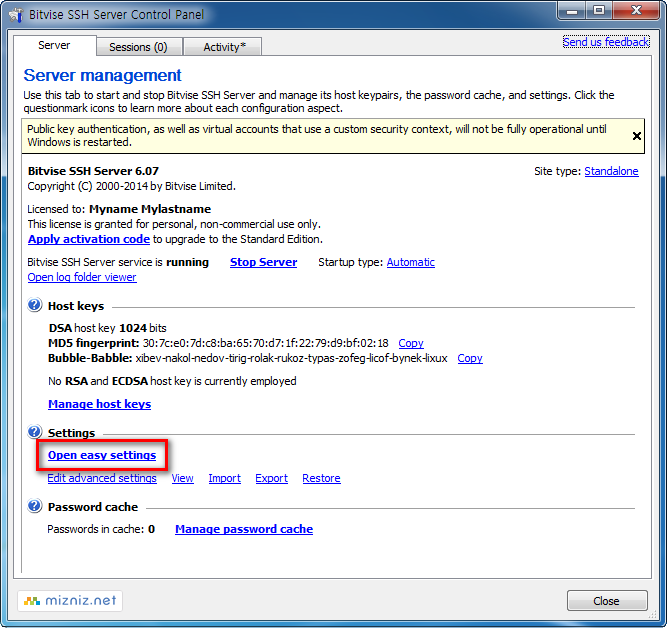This screenshot has width=667, height=628.
Task: Click the Host keys help question mark icon
Action: (34, 305)
